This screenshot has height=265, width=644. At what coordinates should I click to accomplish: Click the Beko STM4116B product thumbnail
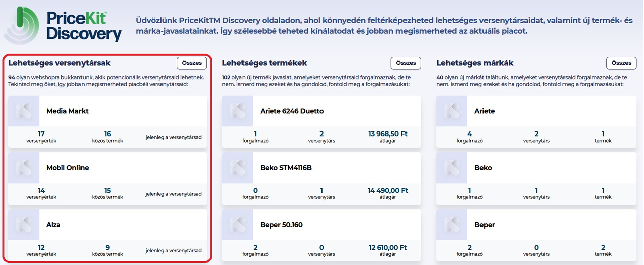click(238, 168)
